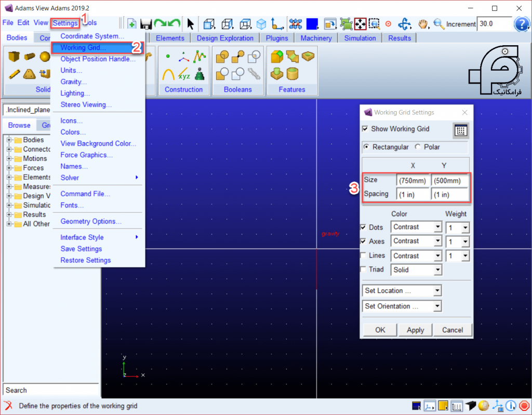Image resolution: width=532 pixels, height=415 pixels.
Task: Open View Background Color setting
Action: [x=98, y=143]
